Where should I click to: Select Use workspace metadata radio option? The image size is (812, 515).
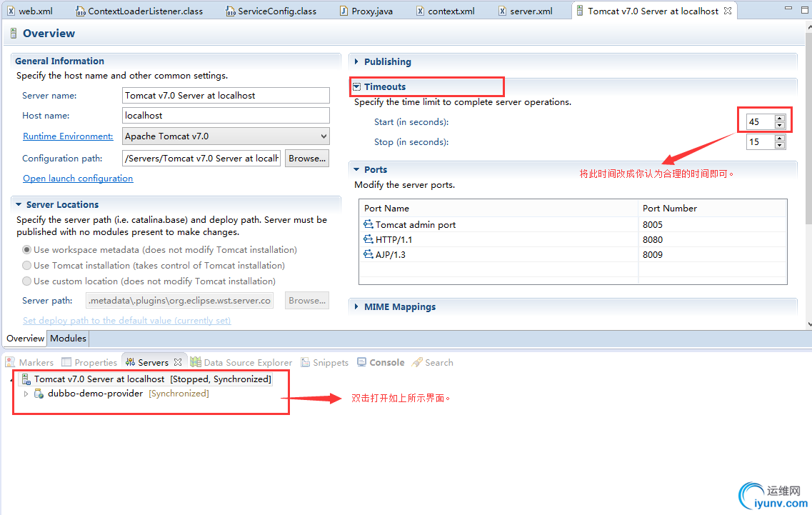pyautogui.click(x=26, y=250)
